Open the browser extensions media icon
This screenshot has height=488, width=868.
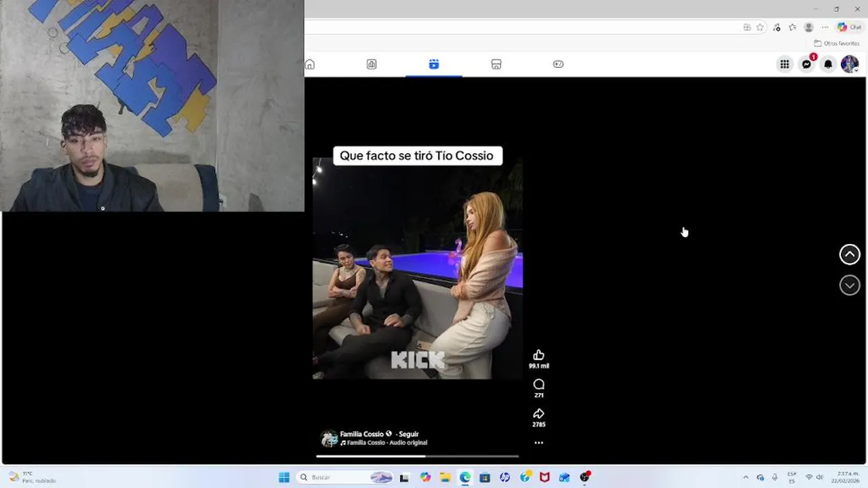point(777,27)
